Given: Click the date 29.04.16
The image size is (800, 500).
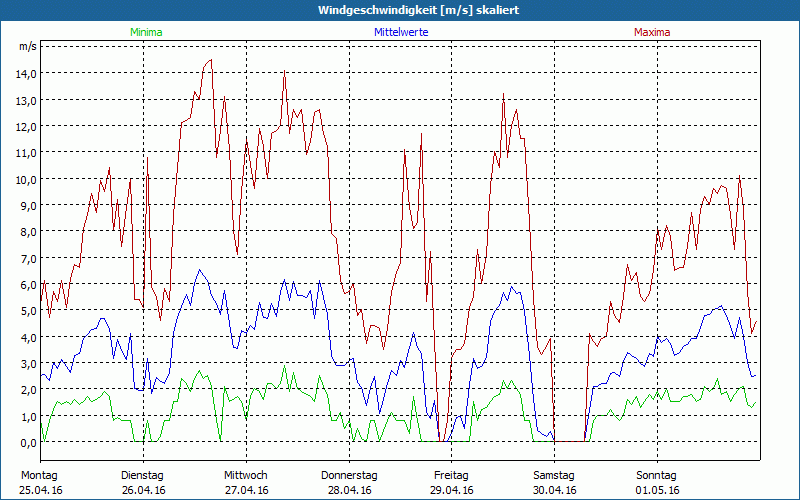Looking at the screenshot, I should click(x=453, y=490).
